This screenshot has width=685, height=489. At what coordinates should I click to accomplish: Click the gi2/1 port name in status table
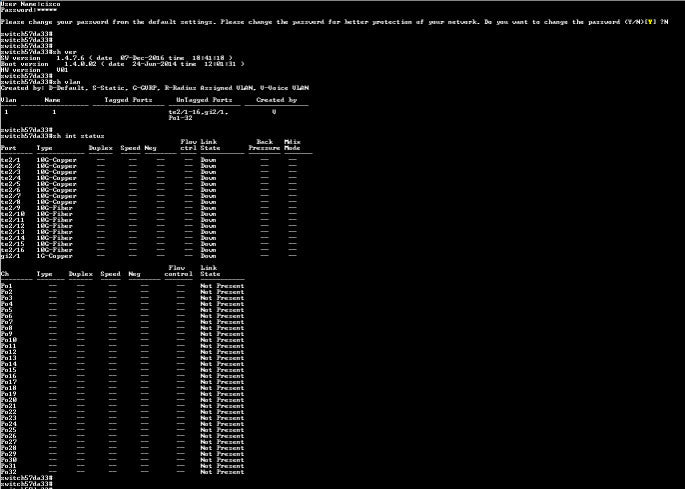click(10, 256)
